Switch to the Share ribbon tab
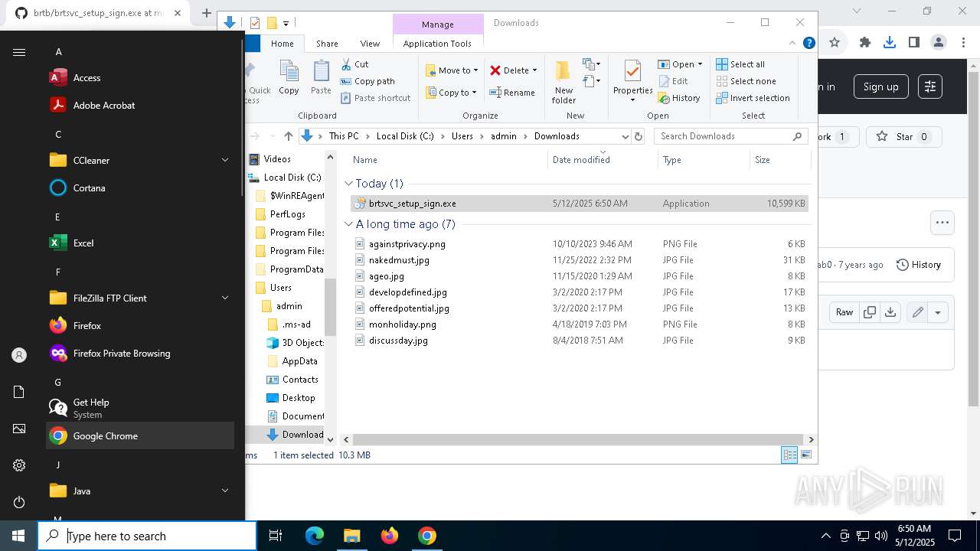This screenshot has width=980, height=551. click(x=327, y=44)
